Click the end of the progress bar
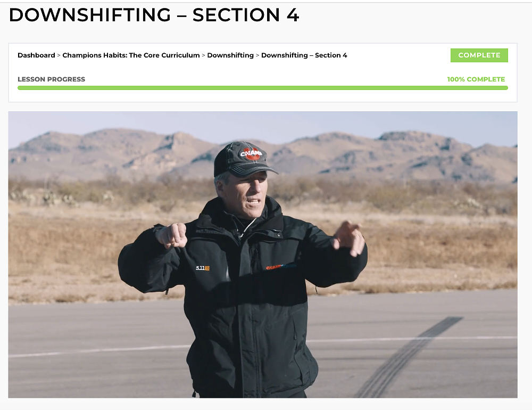 505,87
